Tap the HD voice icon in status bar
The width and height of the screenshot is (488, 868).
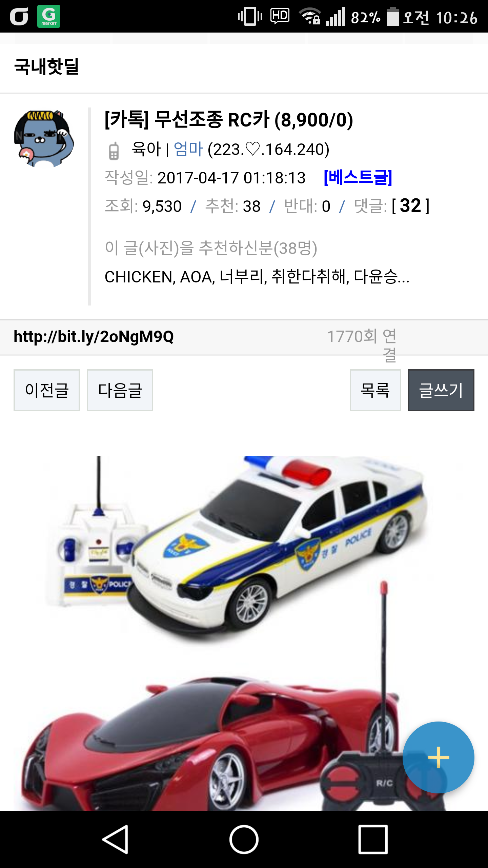pyautogui.click(x=280, y=16)
